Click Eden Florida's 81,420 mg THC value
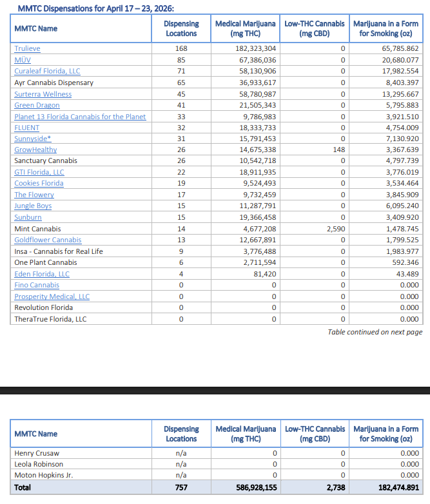 pyautogui.click(x=265, y=274)
